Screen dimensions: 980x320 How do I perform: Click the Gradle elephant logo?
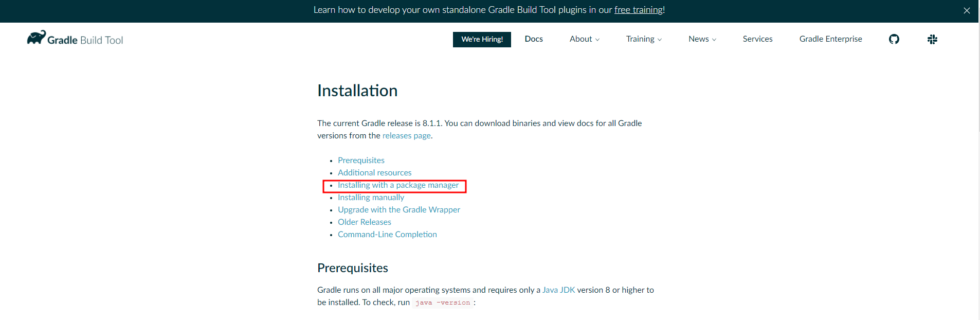pos(37,37)
